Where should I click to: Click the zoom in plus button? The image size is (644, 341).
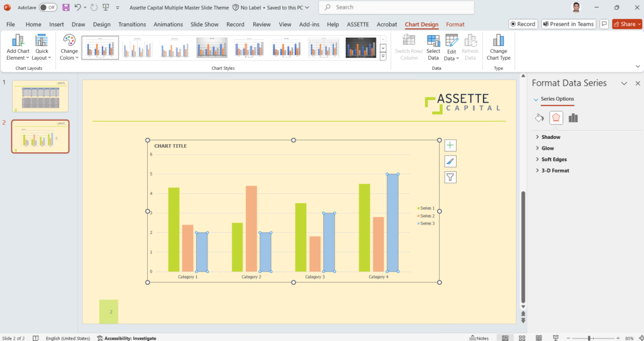[x=618, y=338]
